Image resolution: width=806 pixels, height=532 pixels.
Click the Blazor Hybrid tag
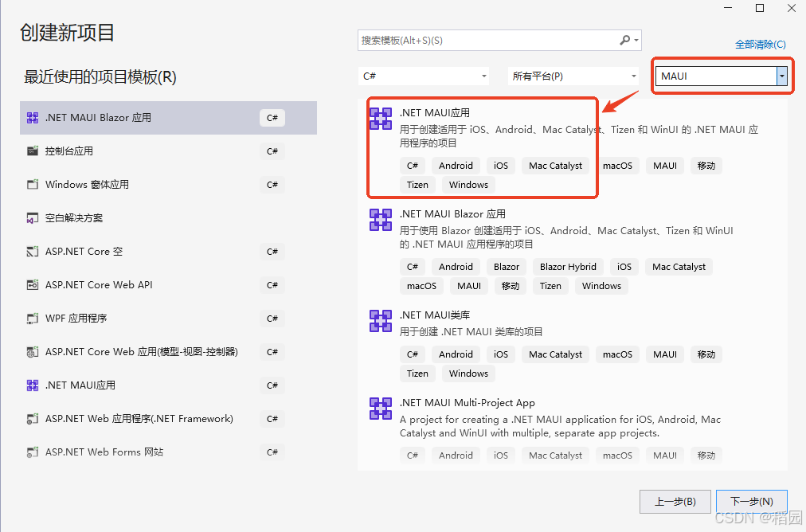tap(568, 267)
